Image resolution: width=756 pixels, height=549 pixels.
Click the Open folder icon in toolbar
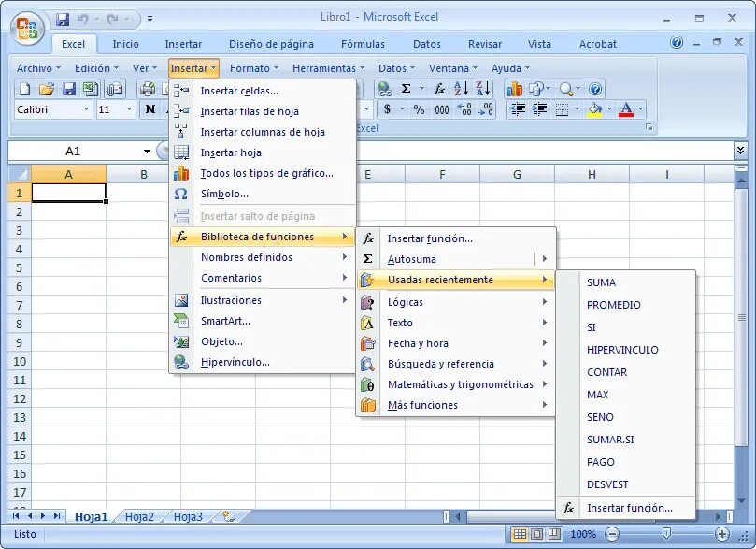[47, 89]
